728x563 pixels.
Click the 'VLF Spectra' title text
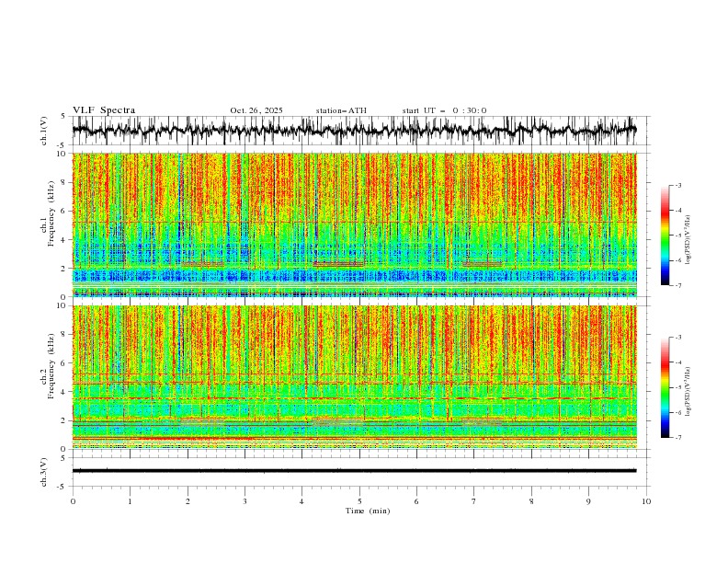pyautogui.click(x=104, y=110)
